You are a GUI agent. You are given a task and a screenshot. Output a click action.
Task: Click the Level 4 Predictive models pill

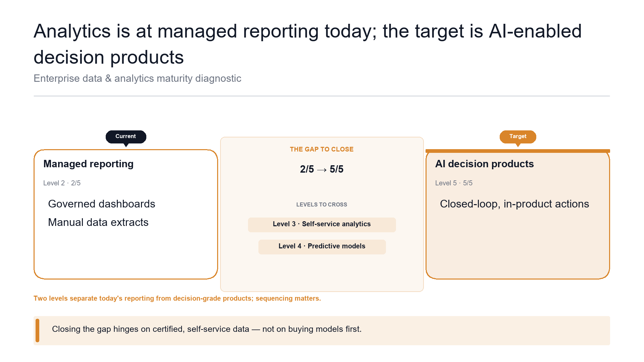(322, 247)
